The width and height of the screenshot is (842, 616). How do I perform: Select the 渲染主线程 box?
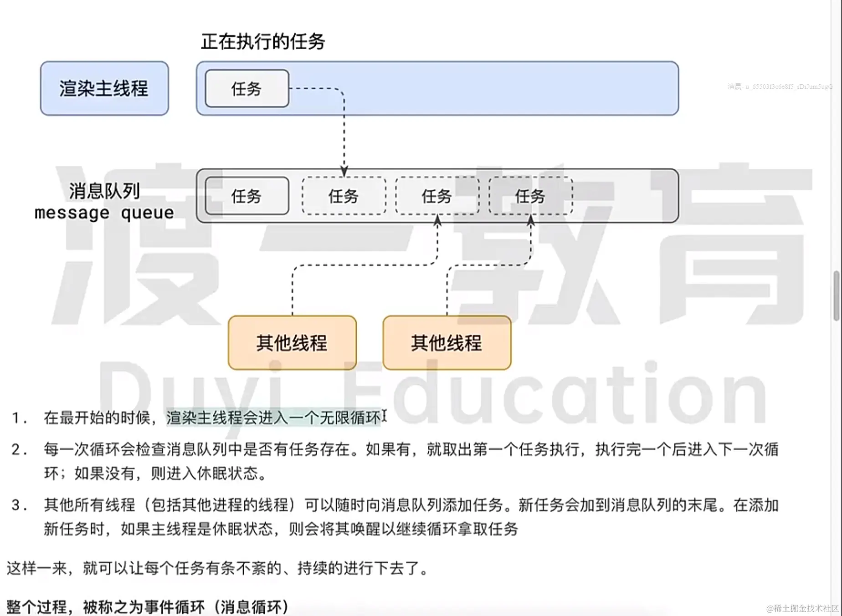[x=104, y=88]
